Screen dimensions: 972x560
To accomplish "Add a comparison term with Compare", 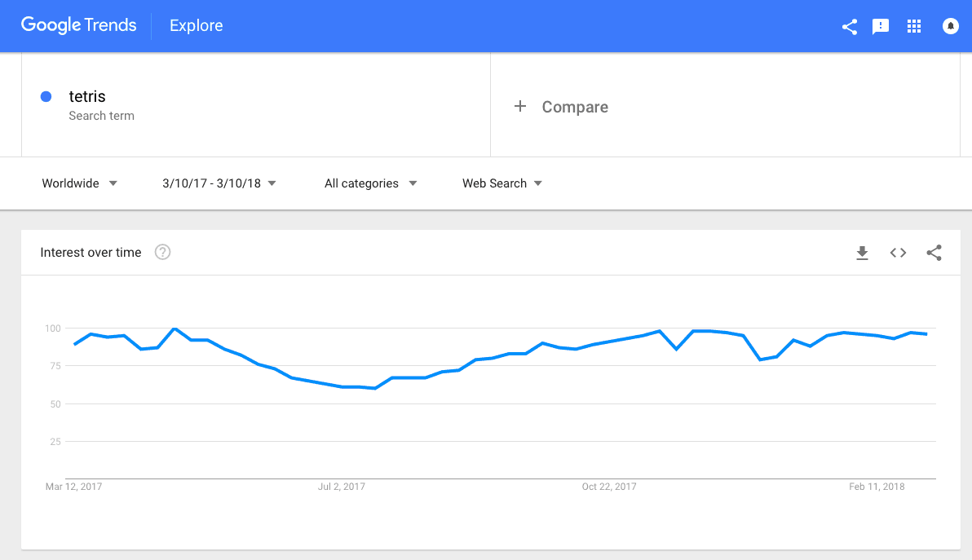I will pyautogui.click(x=561, y=106).
